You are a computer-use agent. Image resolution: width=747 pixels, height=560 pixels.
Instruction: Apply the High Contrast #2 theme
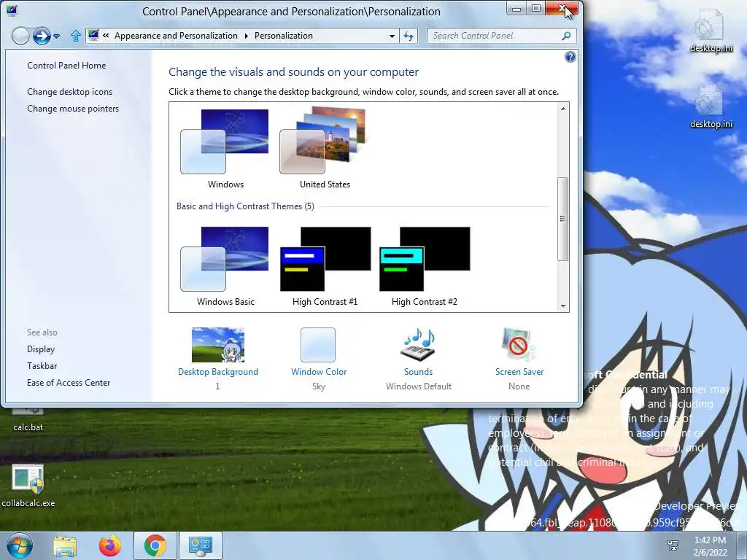pyautogui.click(x=425, y=267)
